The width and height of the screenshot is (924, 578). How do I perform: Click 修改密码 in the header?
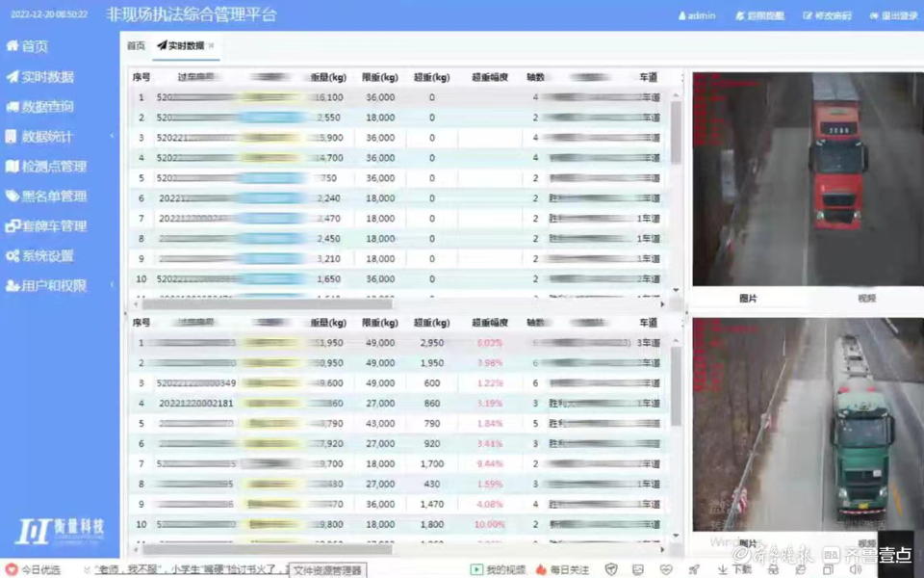[827, 16]
